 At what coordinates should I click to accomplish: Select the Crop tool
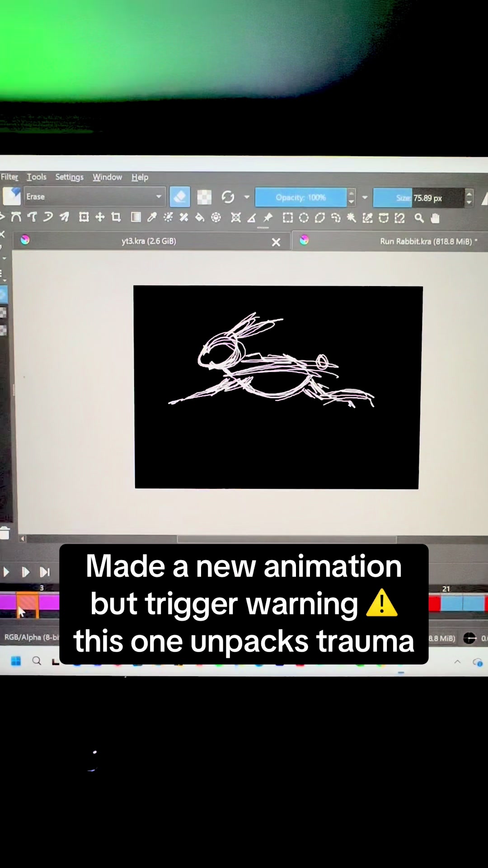[x=116, y=217]
